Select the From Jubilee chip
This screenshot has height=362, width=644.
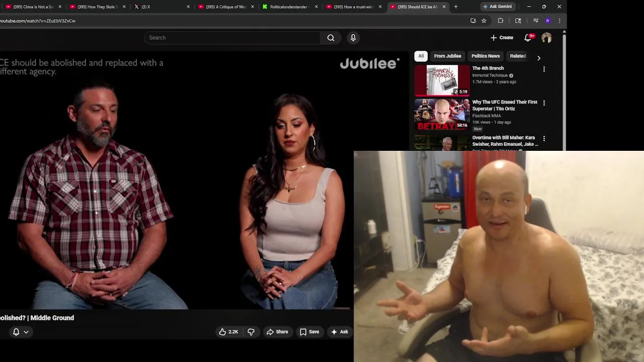tap(448, 56)
